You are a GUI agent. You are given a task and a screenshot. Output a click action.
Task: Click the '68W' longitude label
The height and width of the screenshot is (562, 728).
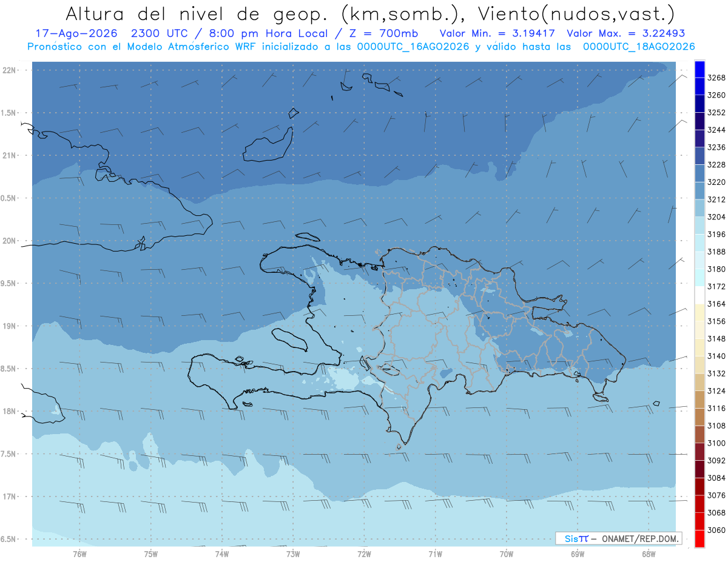point(649,554)
